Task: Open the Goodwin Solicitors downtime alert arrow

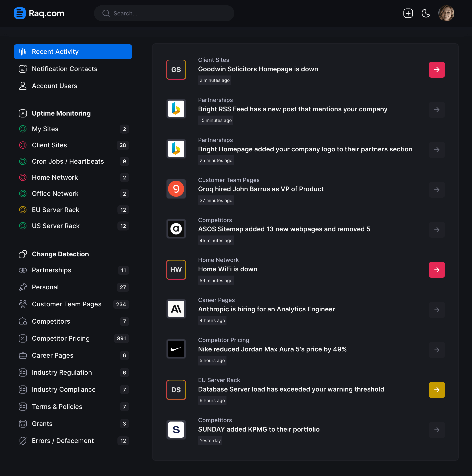Action: (x=437, y=69)
